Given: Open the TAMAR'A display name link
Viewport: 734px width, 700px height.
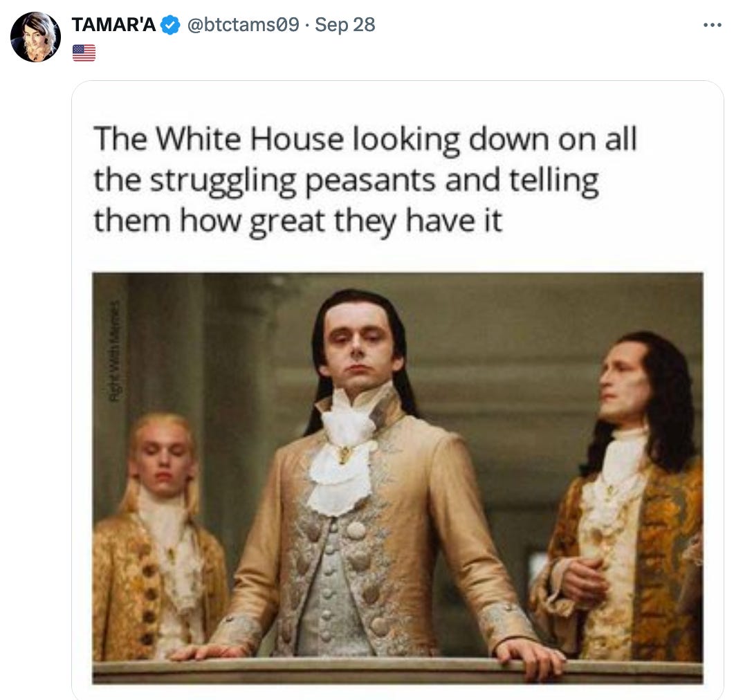Looking at the screenshot, I should pyautogui.click(x=113, y=25).
